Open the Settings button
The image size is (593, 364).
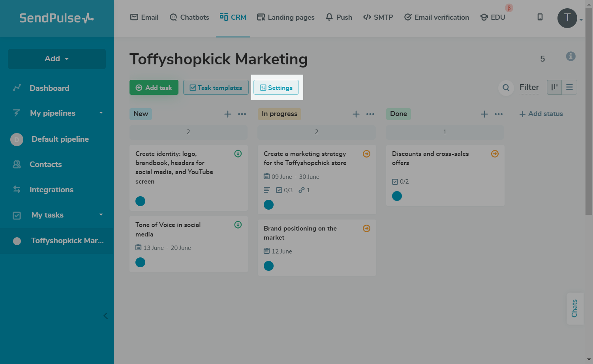coord(276,88)
